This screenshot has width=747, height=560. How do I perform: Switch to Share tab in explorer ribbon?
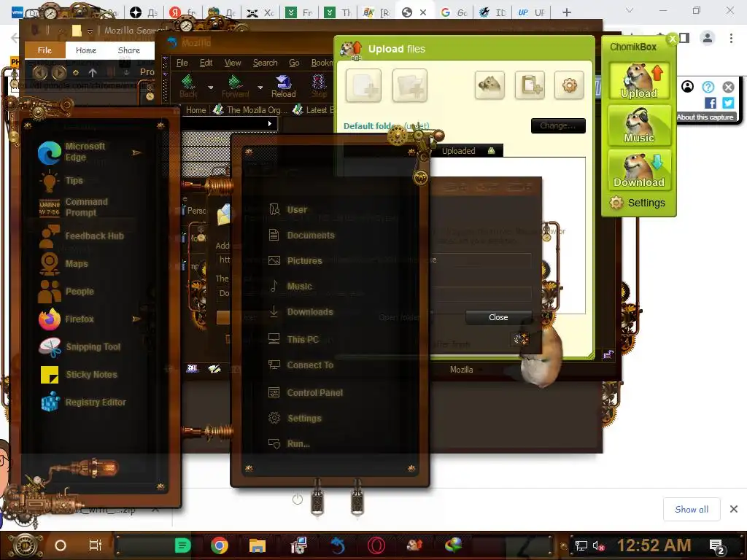(x=128, y=50)
